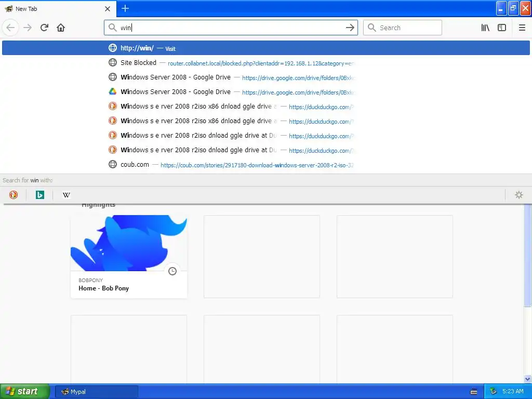The height and width of the screenshot is (399, 532).
Task: Click the history clock icon on Bob Pony card
Action: tap(172, 271)
